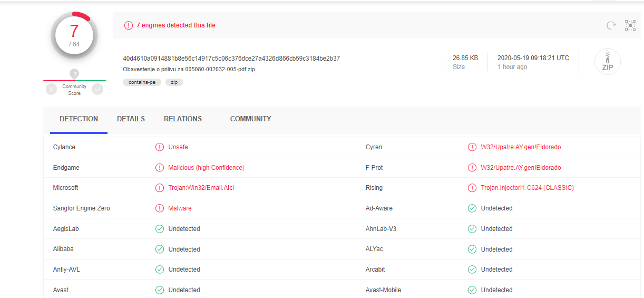Click the warning icon next to Trojan:Win32/Emali.A!cl
The width and height of the screenshot is (644, 298).
[x=160, y=188]
